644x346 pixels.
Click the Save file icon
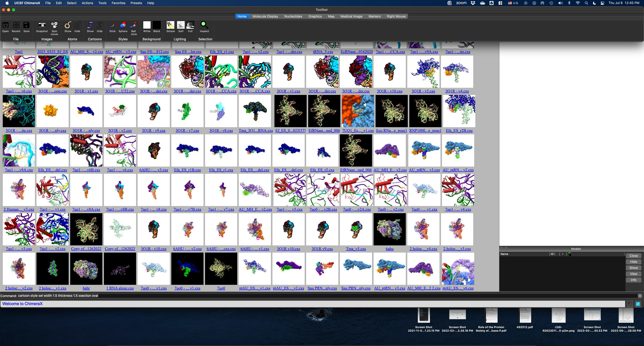[x=26, y=25]
